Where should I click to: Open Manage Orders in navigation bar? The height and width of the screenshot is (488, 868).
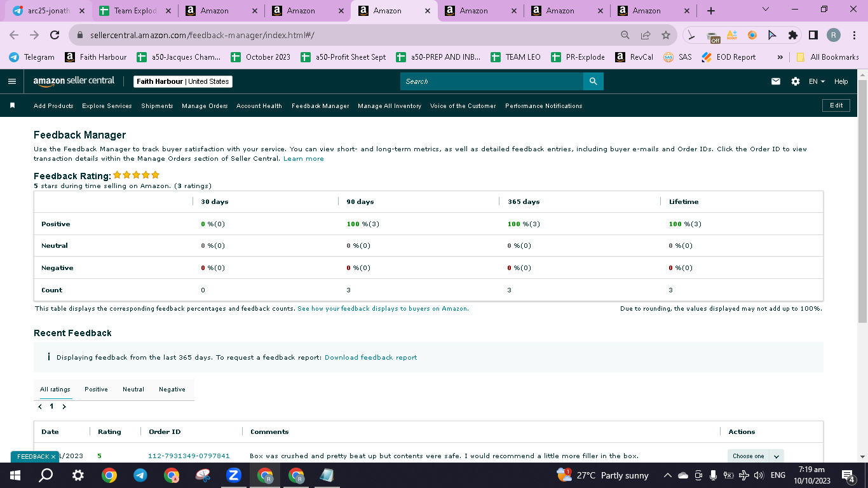(x=205, y=105)
